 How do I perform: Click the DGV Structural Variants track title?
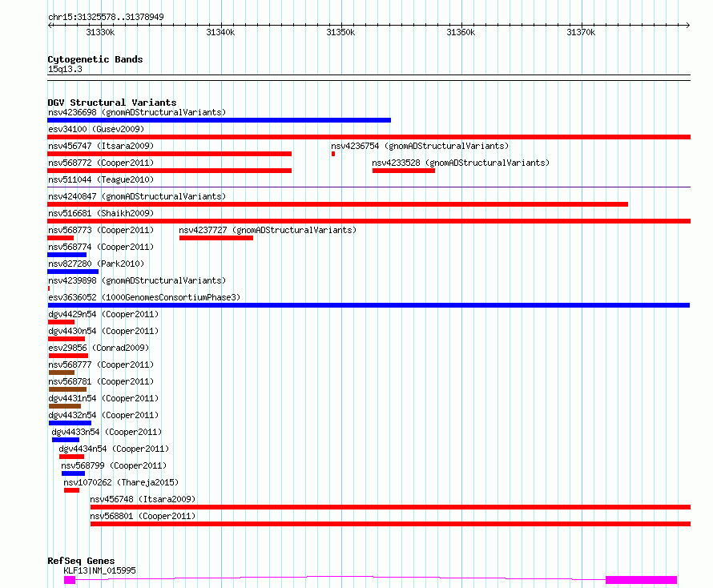coord(112,103)
